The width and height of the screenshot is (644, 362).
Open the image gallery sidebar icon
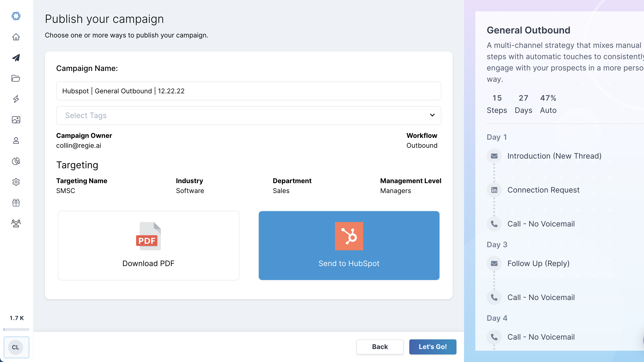click(x=16, y=120)
